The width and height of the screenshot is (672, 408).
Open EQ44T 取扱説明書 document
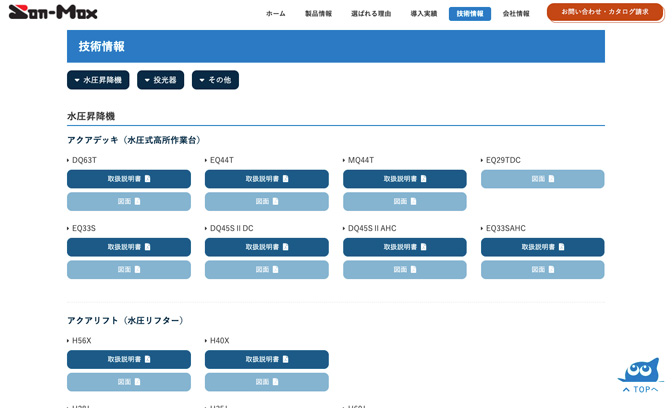click(x=267, y=179)
